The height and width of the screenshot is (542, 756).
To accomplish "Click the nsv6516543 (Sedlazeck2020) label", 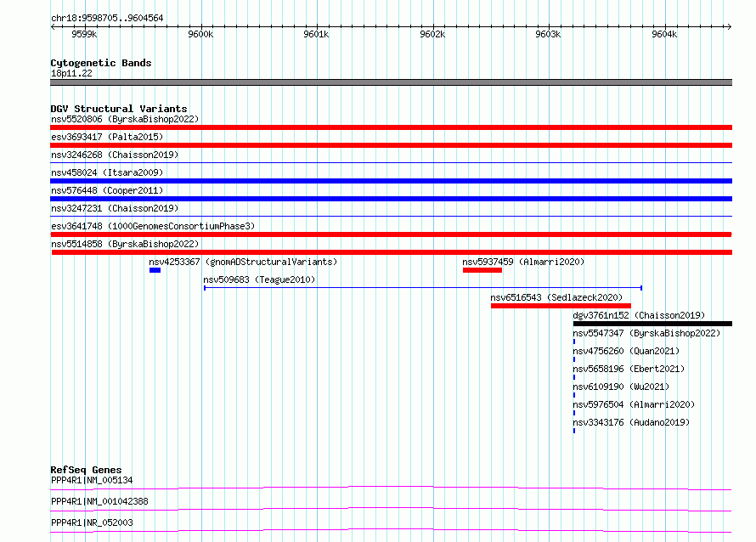I will [556, 297].
